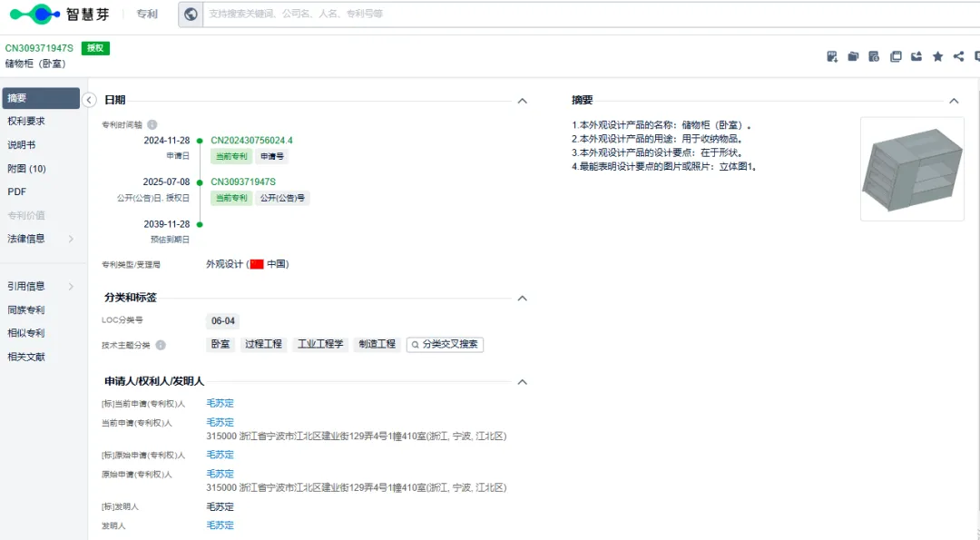980x540 pixels.
Task: Focus the patent keyword search field
Action: (x=591, y=14)
